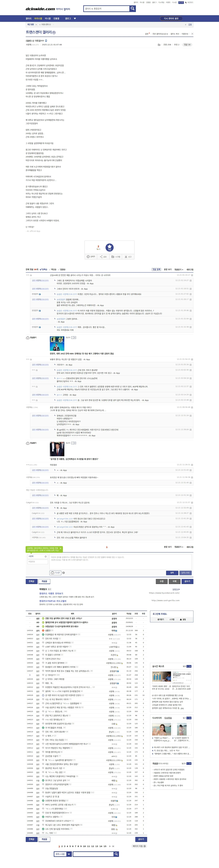
Task: Click the last-page arrow in pagination
Action: coord(113,846)
